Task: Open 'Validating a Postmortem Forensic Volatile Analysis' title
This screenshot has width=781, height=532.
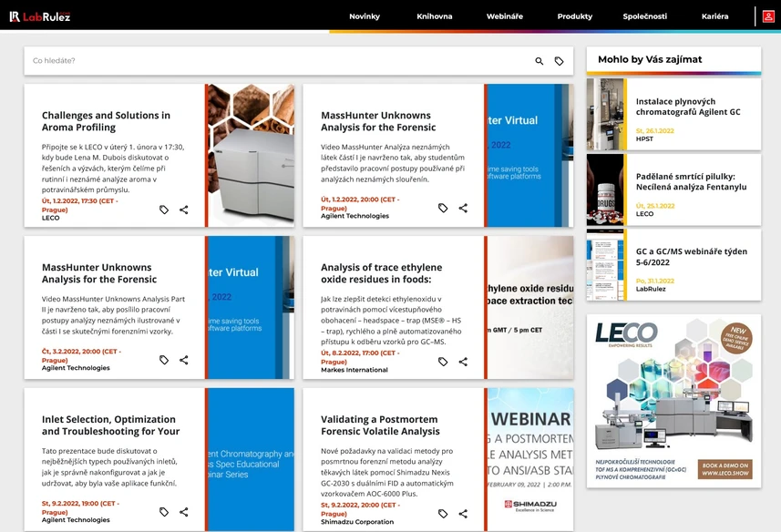Action: [380, 425]
